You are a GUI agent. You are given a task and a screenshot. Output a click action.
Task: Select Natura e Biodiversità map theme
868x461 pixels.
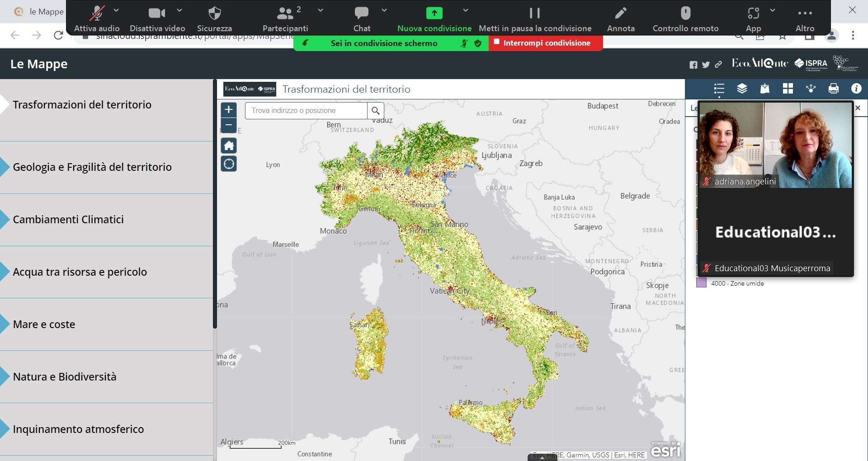point(65,377)
